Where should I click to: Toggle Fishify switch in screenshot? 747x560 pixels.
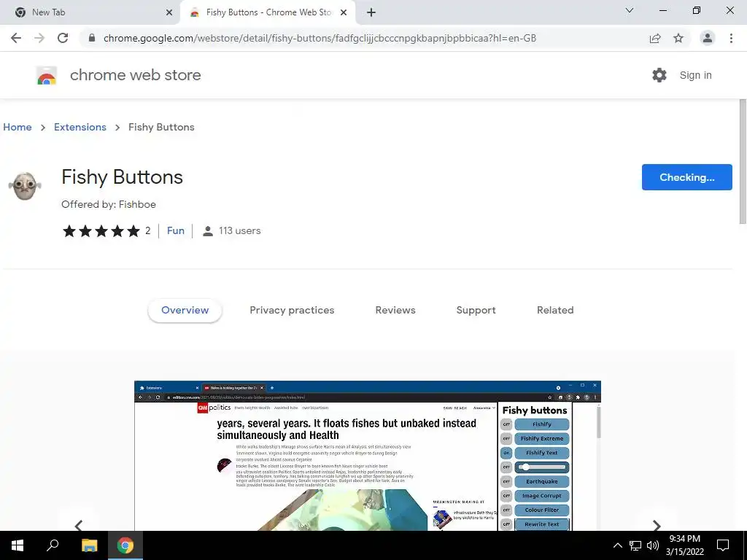(506, 424)
